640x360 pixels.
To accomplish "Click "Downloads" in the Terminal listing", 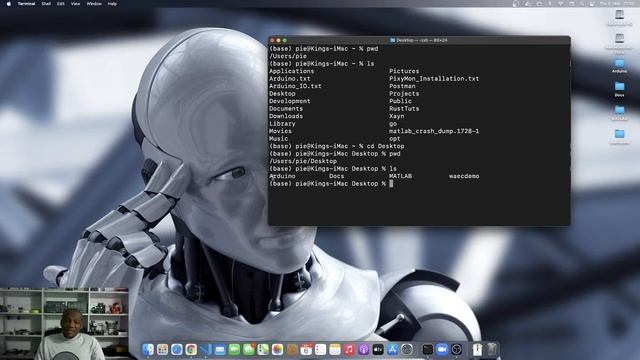I will [x=286, y=116].
